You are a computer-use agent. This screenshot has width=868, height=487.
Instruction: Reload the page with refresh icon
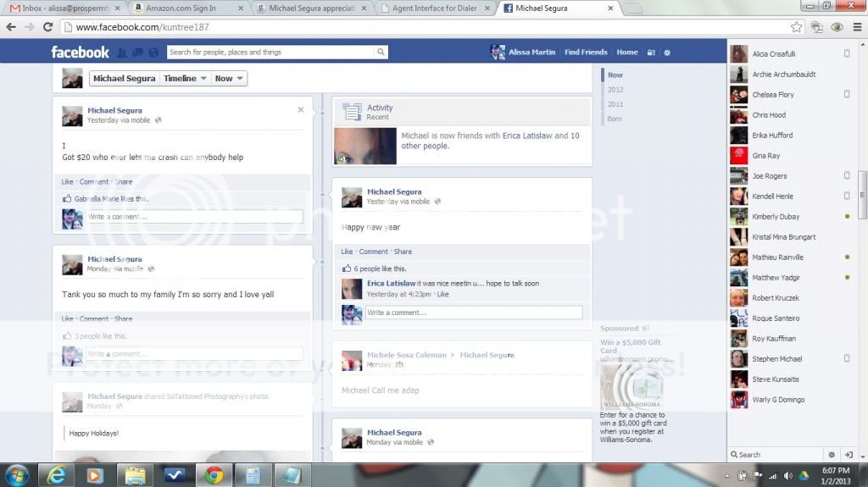48,26
